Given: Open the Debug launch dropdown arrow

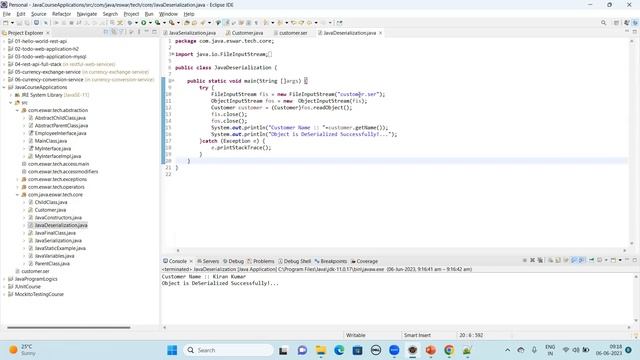Looking at the screenshot, I should pyautogui.click(x=136, y=23).
